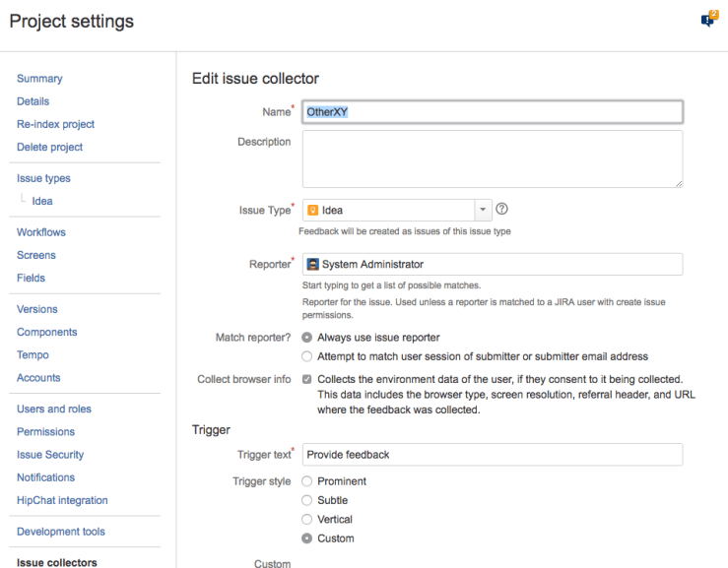728x568 pixels.
Task: Go to Workflows in the sidebar
Action: (x=41, y=232)
